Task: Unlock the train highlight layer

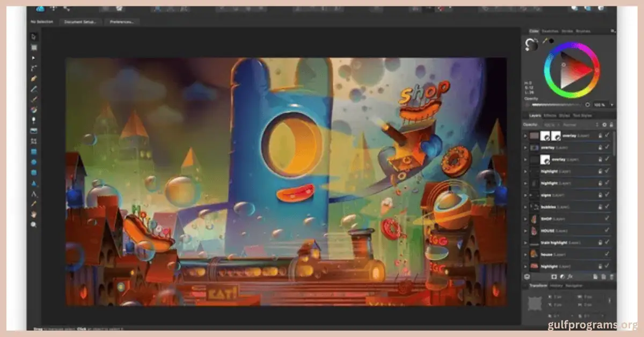Action: tap(599, 241)
